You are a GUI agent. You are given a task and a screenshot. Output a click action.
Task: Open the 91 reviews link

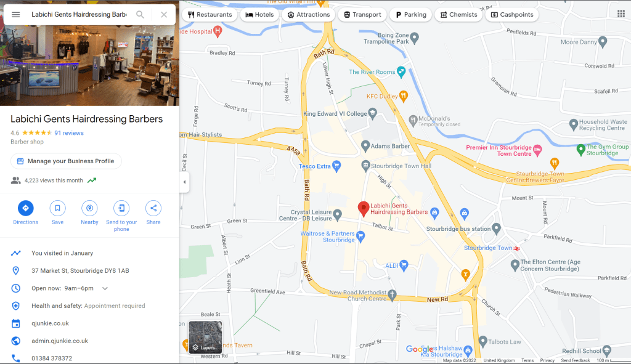click(x=69, y=133)
